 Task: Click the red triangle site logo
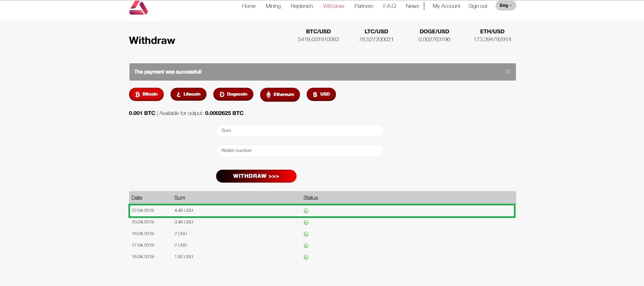pyautogui.click(x=139, y=7)
